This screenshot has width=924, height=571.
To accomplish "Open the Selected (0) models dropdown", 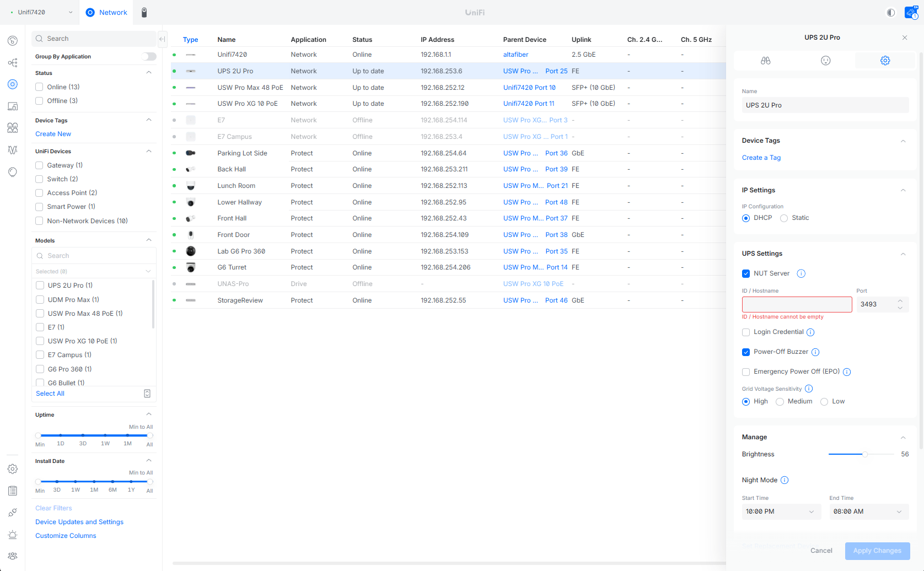I will click(x=94, y=271).
